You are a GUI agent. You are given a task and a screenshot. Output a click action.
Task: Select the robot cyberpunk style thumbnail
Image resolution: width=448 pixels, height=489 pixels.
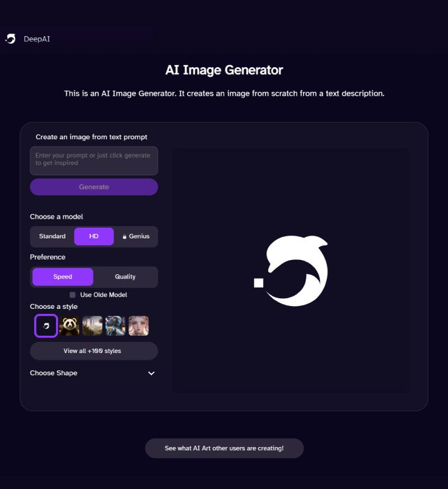[x=115, y=326]
